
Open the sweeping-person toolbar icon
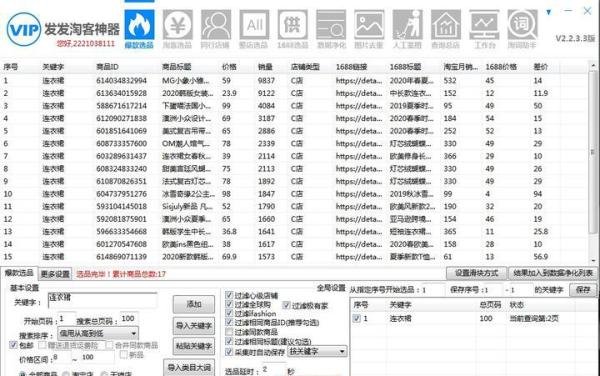pos(408,29)
